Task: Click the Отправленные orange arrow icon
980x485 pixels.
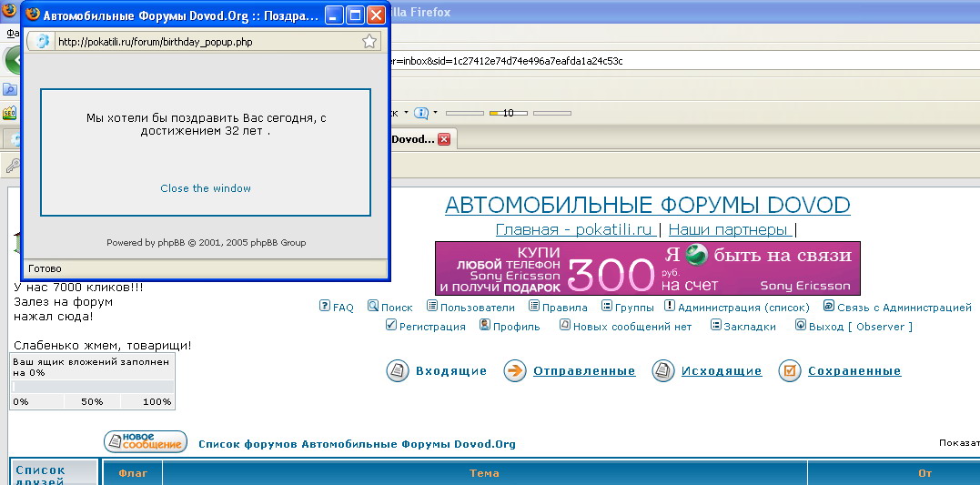Action: (x=514, y=370)
